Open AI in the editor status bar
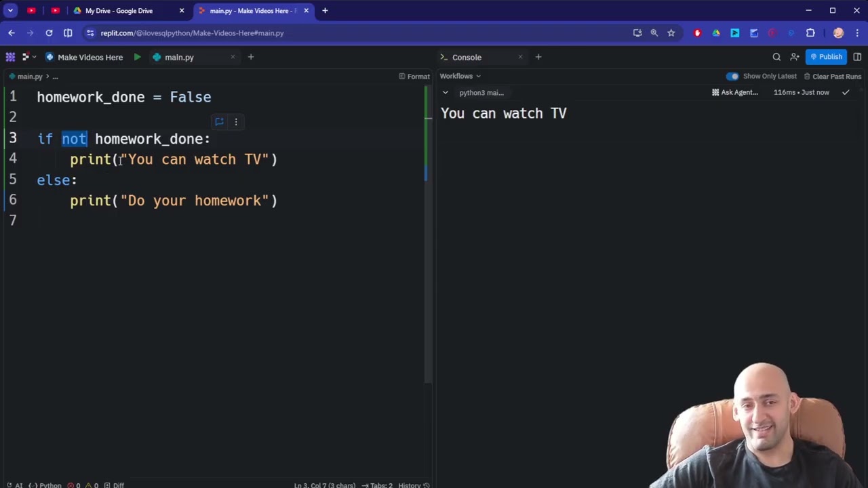868x488 pixels. pyautogui.click(x=14, y=485)
